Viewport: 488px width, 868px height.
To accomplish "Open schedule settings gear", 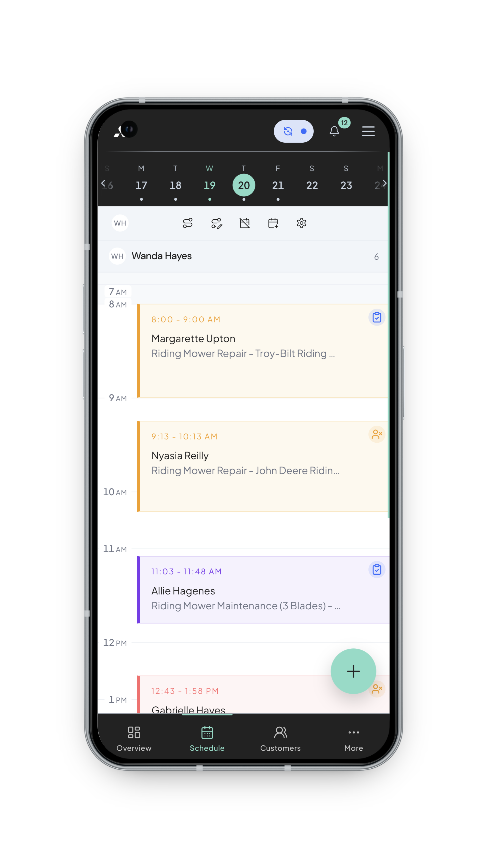I will click(x=301, y=223).
